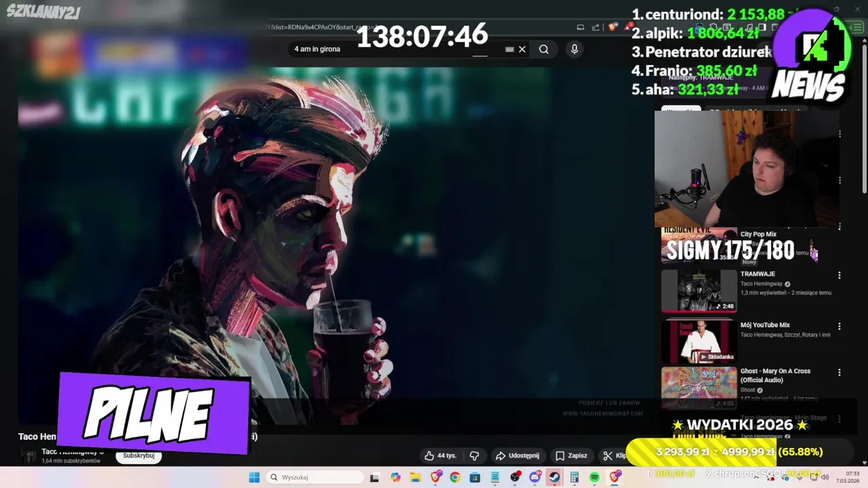868x488 pixels.
Task: Click the Klip scissors button
Action: point(616,455)
